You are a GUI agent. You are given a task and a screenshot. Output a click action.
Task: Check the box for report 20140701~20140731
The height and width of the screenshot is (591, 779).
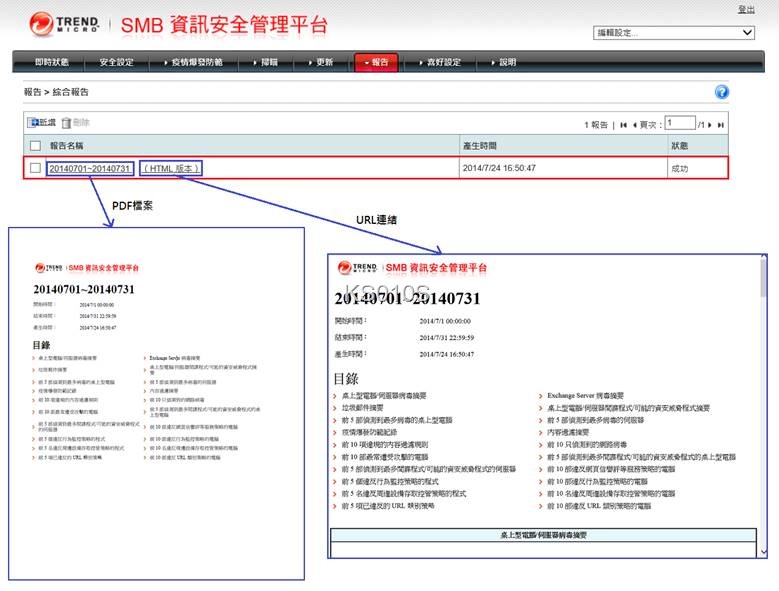pyautogui.click(x=35, y=168)
